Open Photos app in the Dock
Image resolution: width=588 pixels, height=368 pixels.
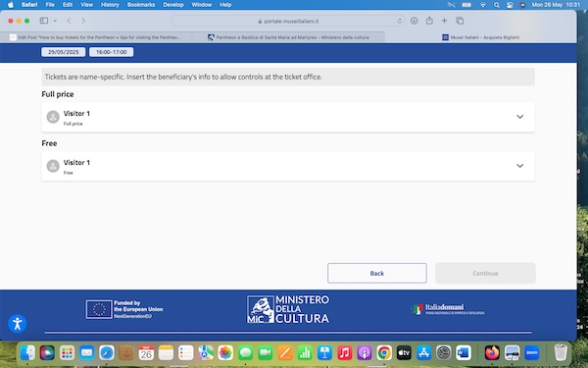(x=225, y=353)
